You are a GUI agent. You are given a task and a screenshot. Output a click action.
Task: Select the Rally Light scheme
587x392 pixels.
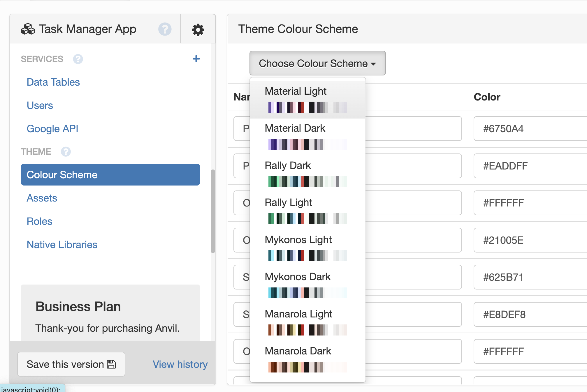tap(308, 211)
